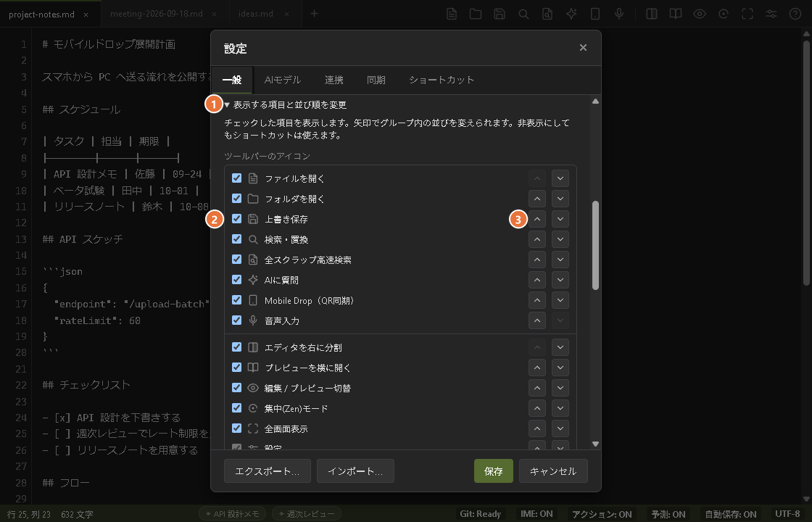Uncheck the 全スクラップ高速検索 checkbox
The height and width of the screenshot is (522, 812).
(236, 259)
